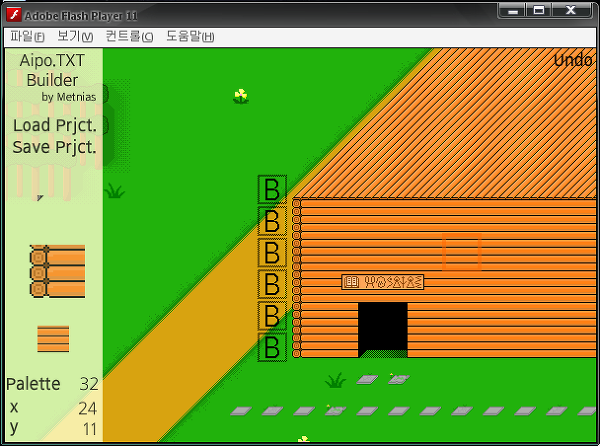This screenshot has width=600, height=446.
Task: Click the y coordinate value 11
Action: pos(90,429)
